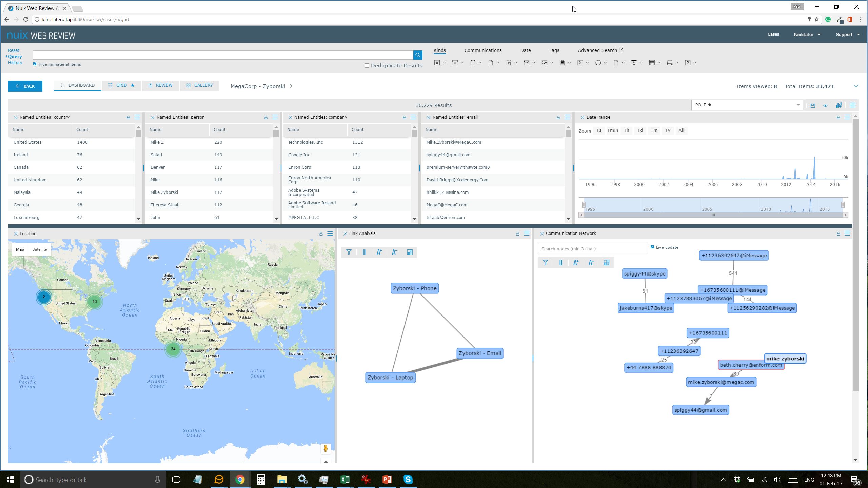This screenshot has width=868, height=488.
Task: Click the spreadsheet kind filter icon
Action: tap(652, 63)
